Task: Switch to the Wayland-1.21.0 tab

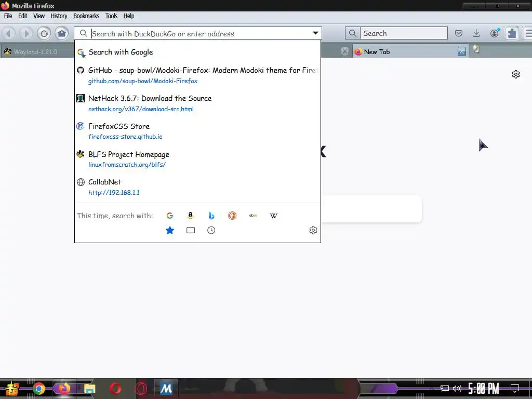Action: click(x=37, y=51)
